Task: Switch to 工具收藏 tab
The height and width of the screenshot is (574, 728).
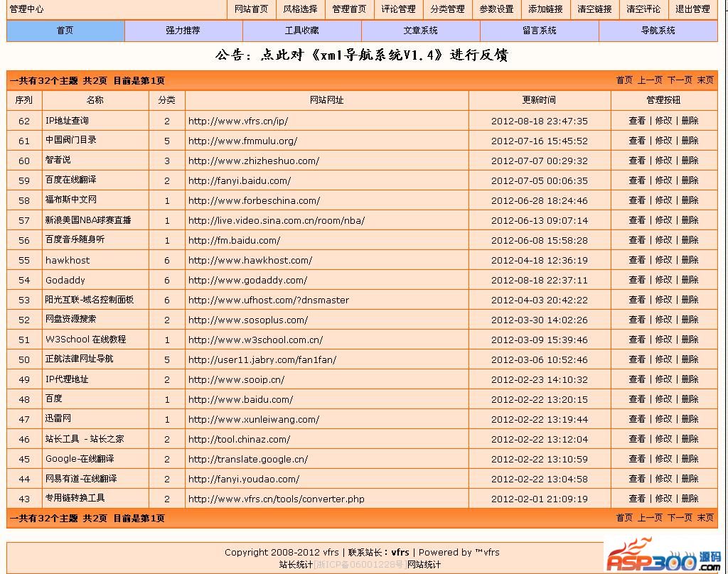Action: [301, 31]
